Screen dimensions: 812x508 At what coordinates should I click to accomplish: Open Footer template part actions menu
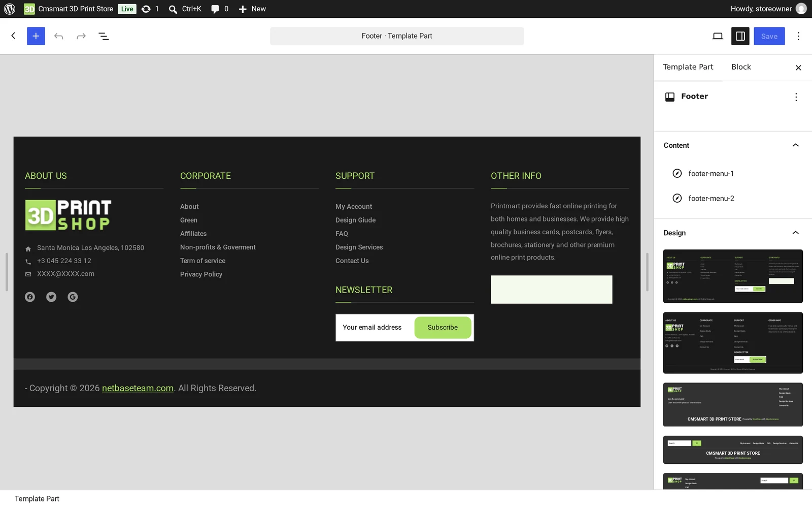coord(796,97)
